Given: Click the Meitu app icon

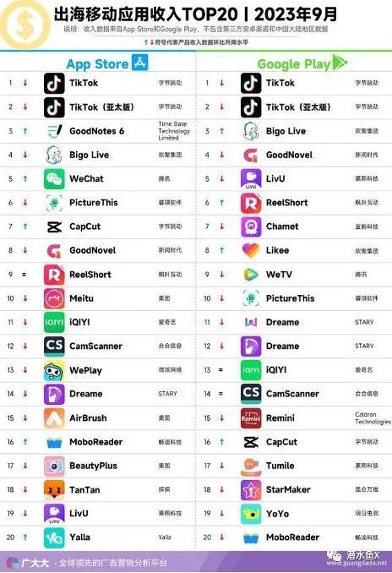Looking at the screenshot, I should pos(54,298).
